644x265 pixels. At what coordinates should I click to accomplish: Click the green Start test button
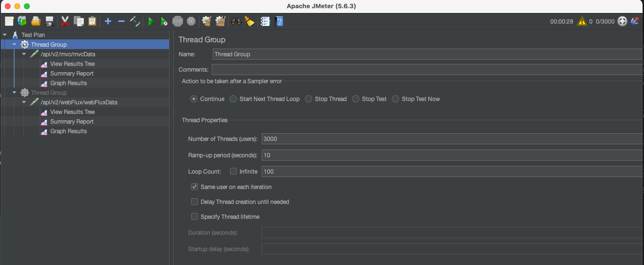coord(150,21)
